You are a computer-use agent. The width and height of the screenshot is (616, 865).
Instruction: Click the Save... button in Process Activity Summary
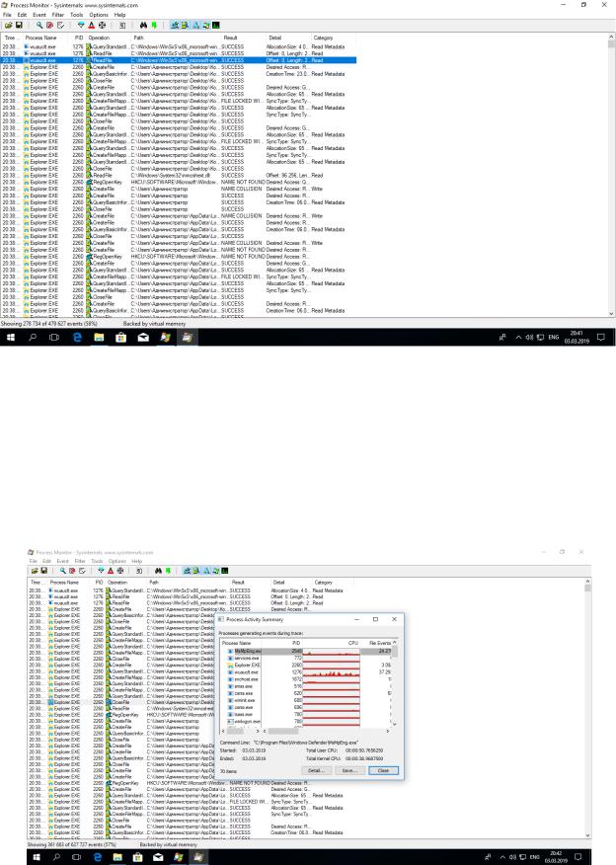click(x=349, y=770)
